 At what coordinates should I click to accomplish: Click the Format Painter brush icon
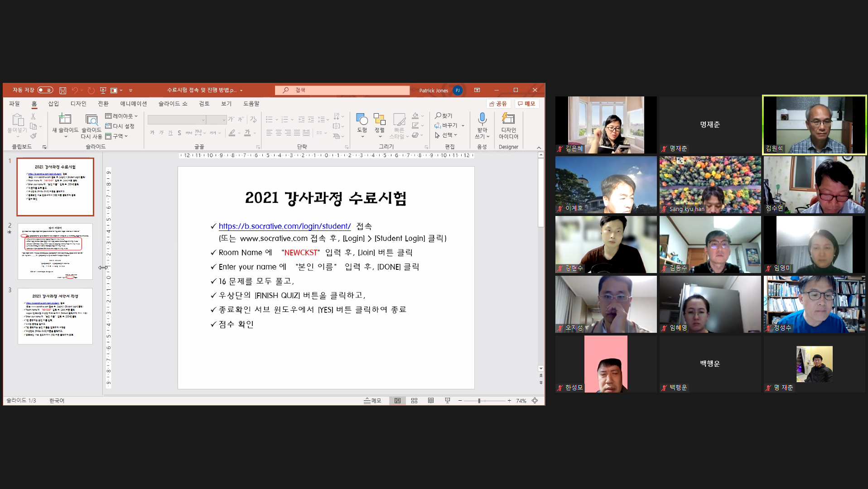(x=33, y=136)
